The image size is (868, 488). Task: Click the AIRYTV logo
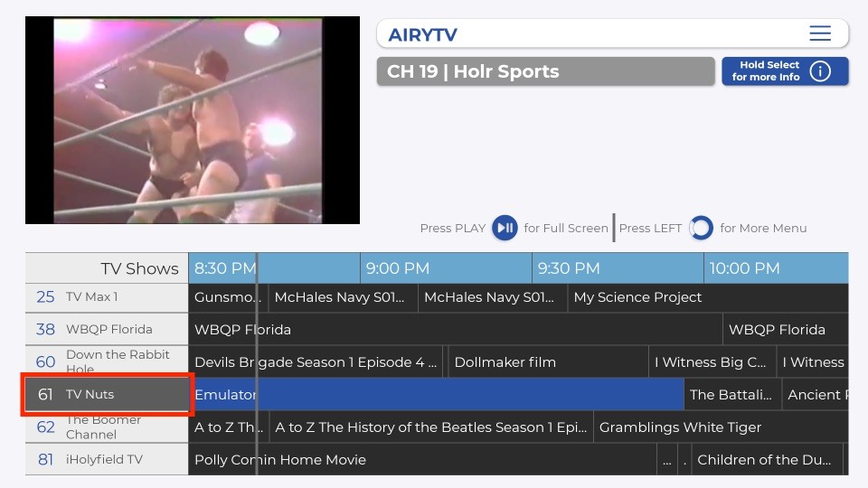[422, 34]
